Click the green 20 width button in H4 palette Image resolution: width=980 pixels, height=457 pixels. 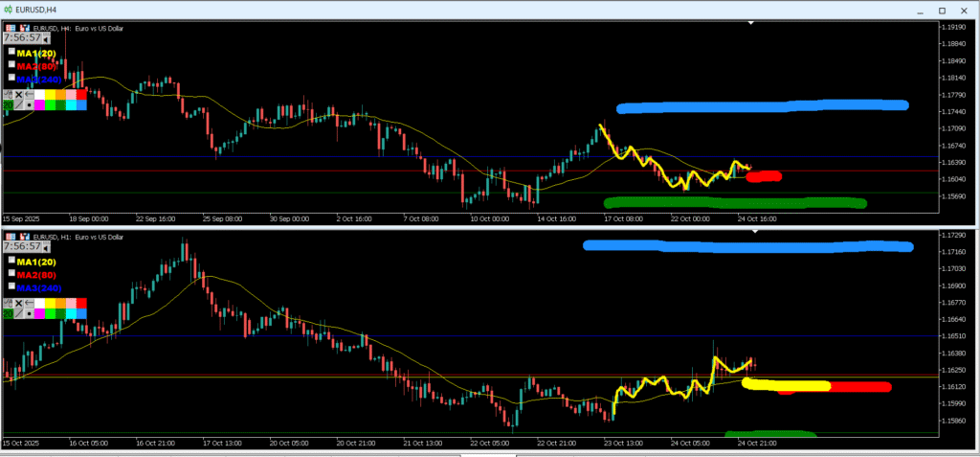8,105
